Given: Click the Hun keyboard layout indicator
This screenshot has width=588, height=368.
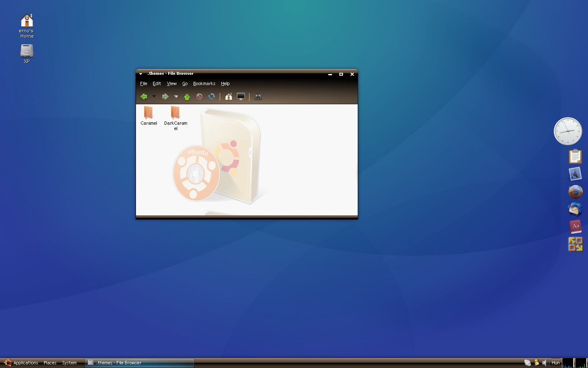Looking at the screenshot, I should click(556, 363).
